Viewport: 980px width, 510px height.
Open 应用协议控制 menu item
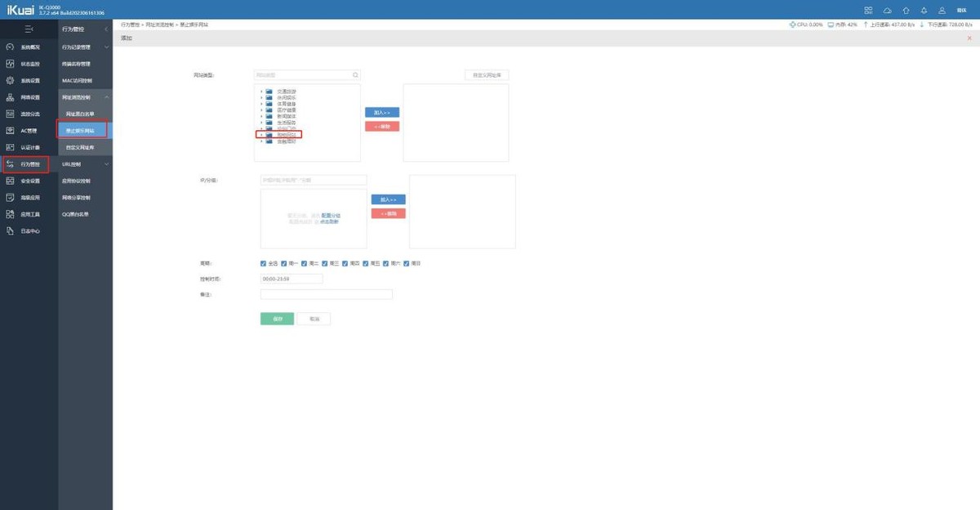[x=76, y=181]
